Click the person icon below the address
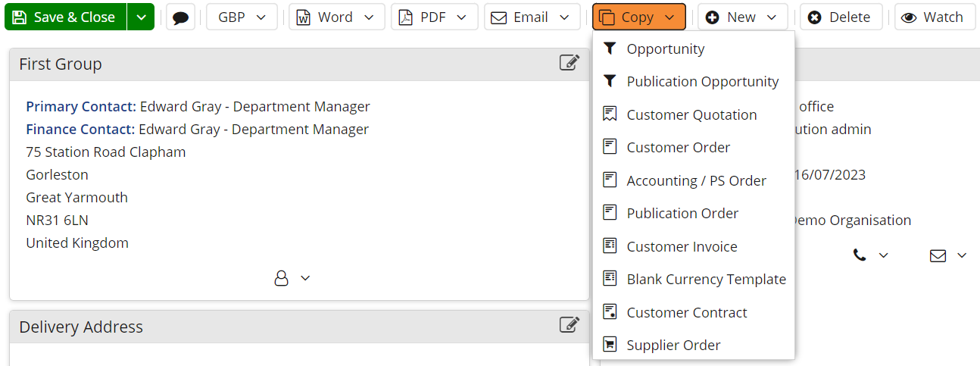 pyautogui.click(x=282, y=278)
